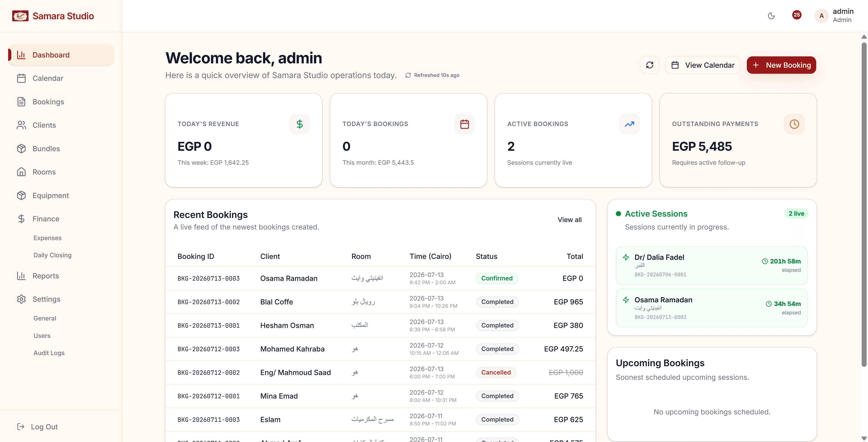This screenshot has height=442, width=868.
Task: Toggle dark mode moon icon
Action: point(771,16)
